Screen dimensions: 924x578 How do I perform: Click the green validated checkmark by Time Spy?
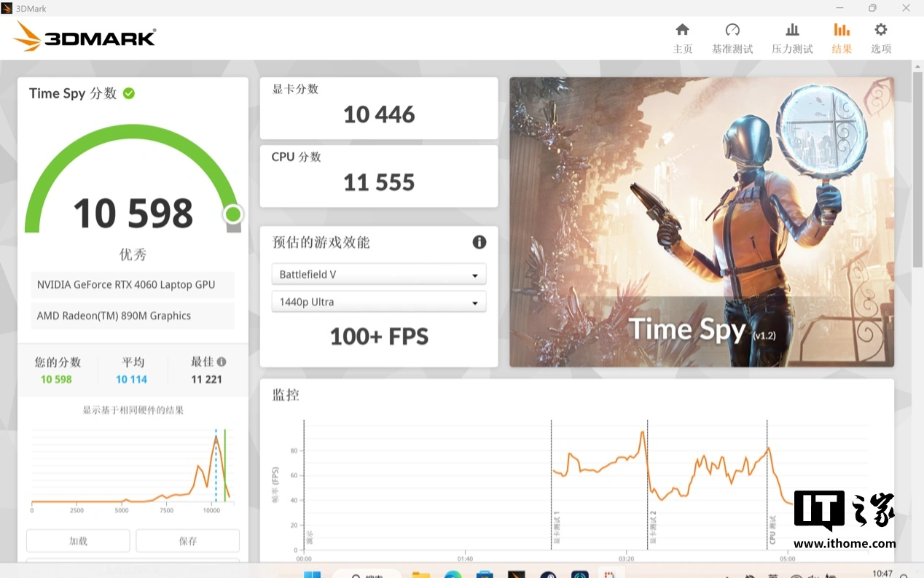(x=129, y=93)
